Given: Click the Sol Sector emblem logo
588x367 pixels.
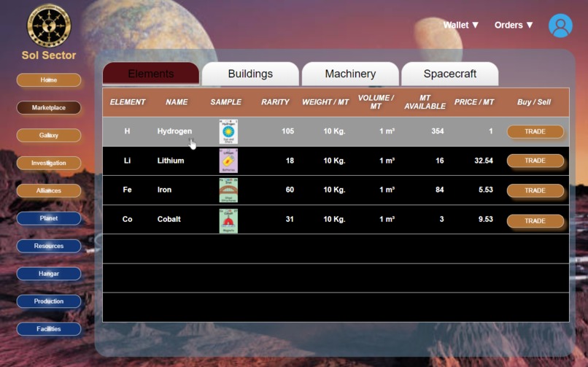Looking at the screenshot, I should [x=49, y=26].
